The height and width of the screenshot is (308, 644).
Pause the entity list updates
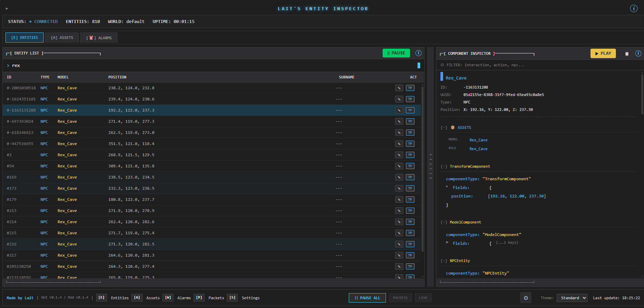pyautogui.click(x=396, y=53)
